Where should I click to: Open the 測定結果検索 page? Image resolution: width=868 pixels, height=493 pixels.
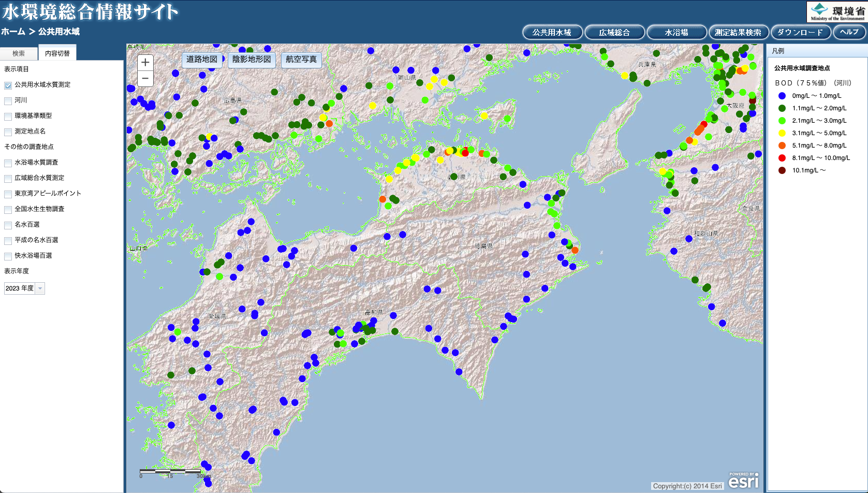(x=738, y=32)
